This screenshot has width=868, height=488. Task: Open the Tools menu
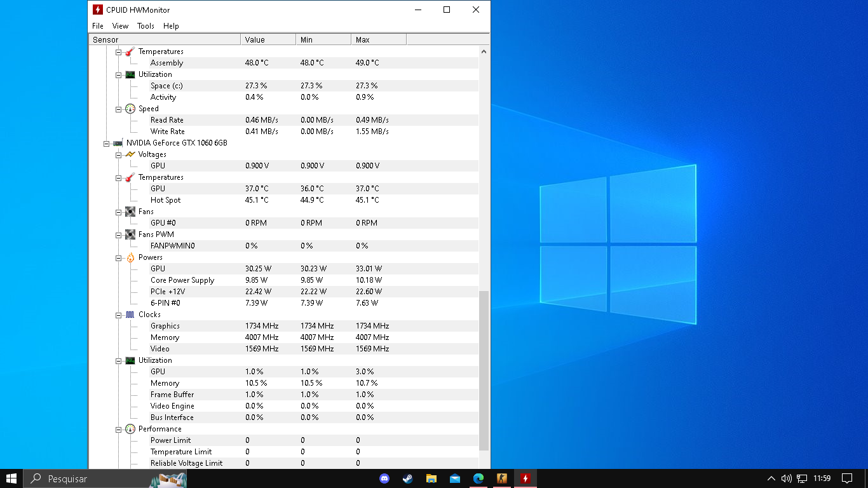[x=146, y=26]
